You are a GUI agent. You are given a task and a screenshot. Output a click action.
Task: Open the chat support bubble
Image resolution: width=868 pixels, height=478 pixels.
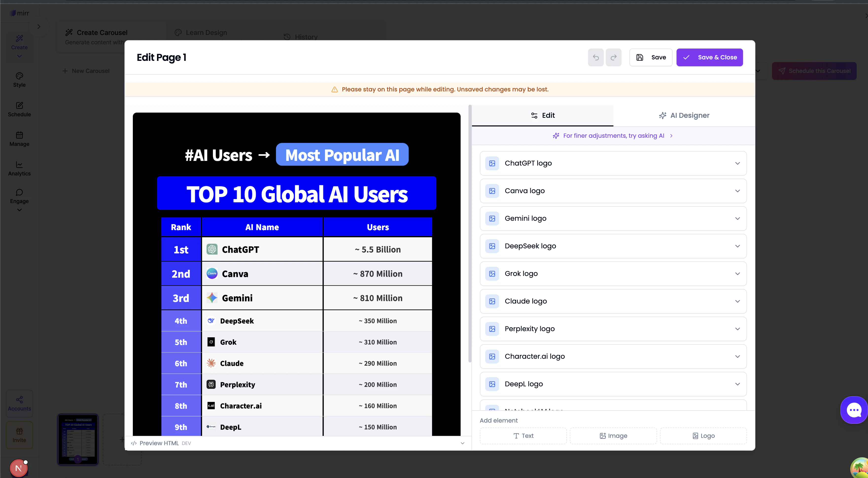(854, 410)
